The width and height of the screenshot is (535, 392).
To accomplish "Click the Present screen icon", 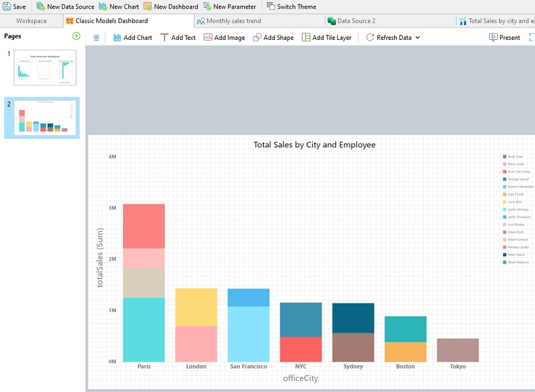I will [x=493, y=37].
